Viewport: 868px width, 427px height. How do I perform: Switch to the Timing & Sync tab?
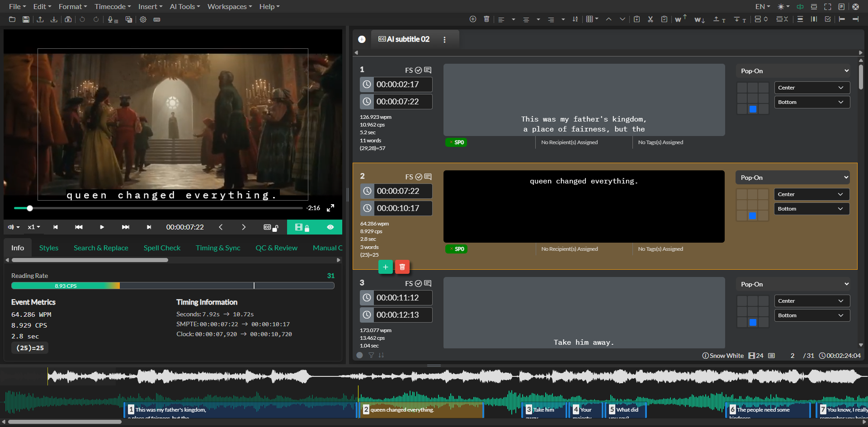218,248
